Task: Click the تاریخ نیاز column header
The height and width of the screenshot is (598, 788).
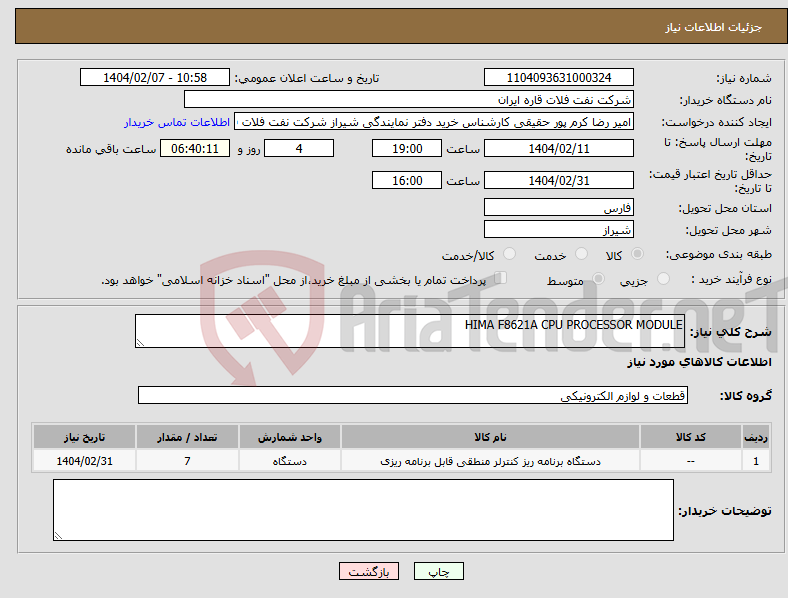Action: pos(84,437)
